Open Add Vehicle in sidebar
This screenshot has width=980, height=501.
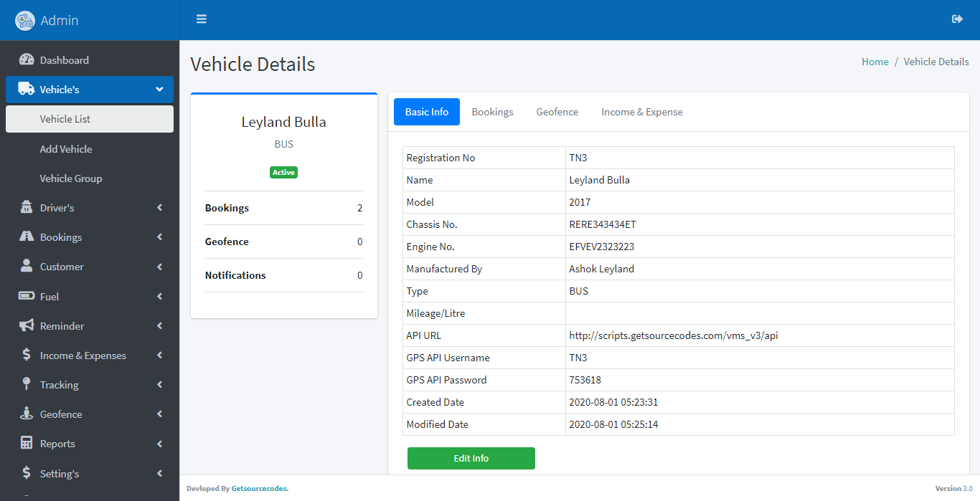tap(90, 149)
